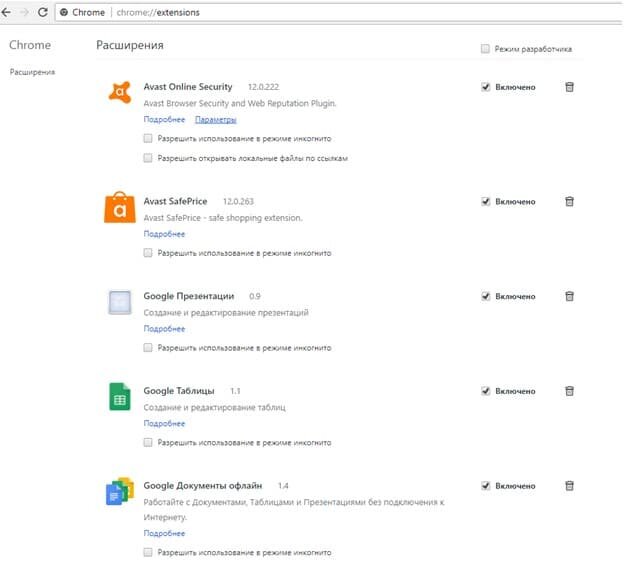
Task: Click the Google Документы офлайн title text
Action: pos(203,486)
